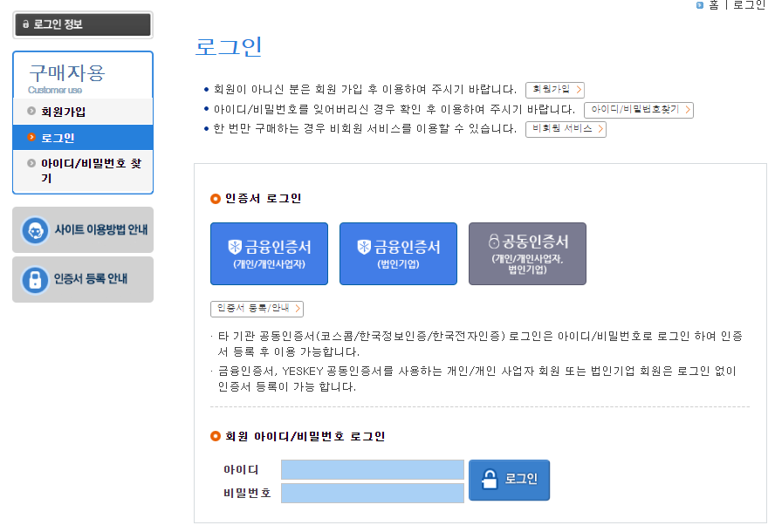Click the bullet icon beside 아이디/비밀번호 찾기 menu
This screenshot has width=775, height=532.
pyautogui.click(x=31, y=162)
